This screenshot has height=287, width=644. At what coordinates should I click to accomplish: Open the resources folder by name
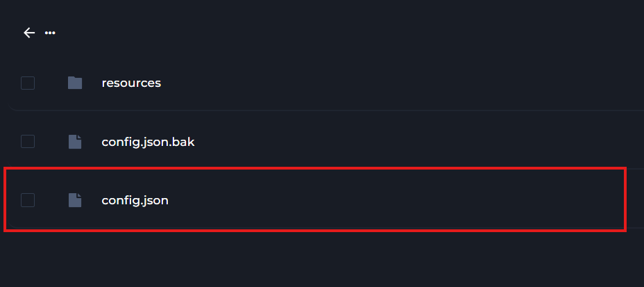131,83
